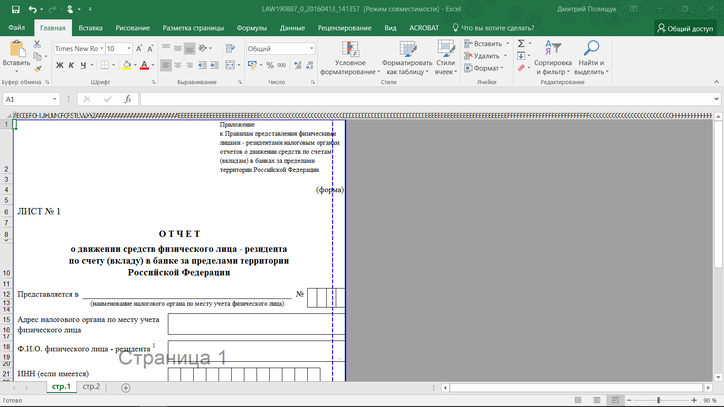Switch to the Вставка tab
This screenshot has height=407, width=724.
coord(90,28)
